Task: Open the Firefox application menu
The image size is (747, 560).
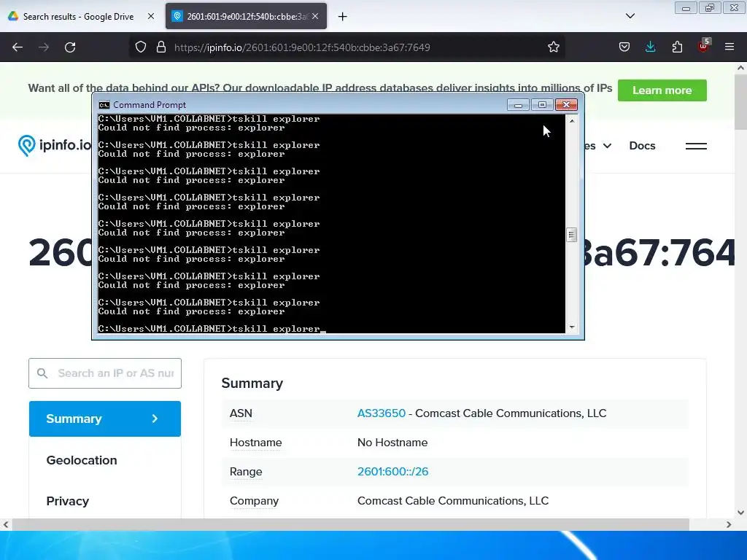Action: 729,47
